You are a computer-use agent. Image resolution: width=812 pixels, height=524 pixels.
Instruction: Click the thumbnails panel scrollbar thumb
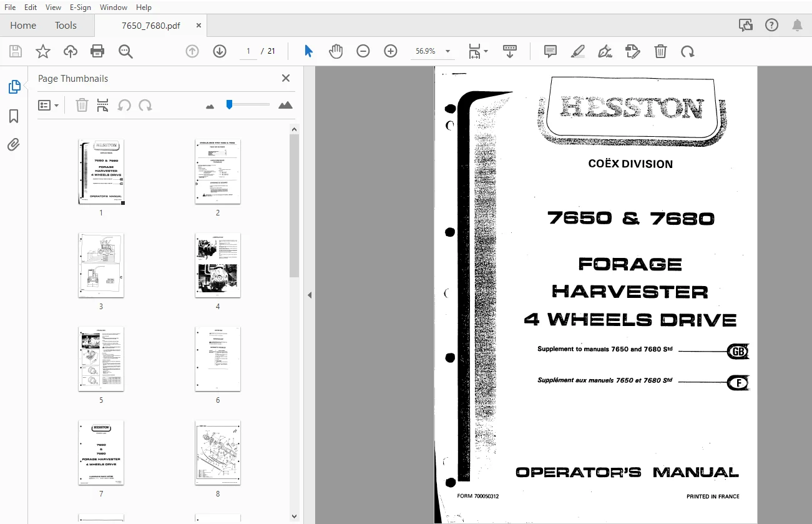295,205
